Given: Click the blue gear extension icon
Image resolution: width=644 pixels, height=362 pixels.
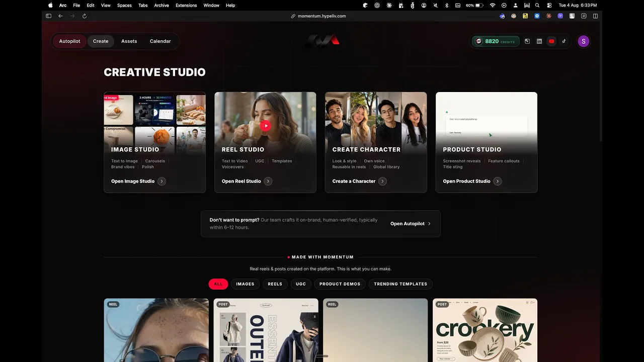Looking at the screenshot, I should (x=537, y=16).
